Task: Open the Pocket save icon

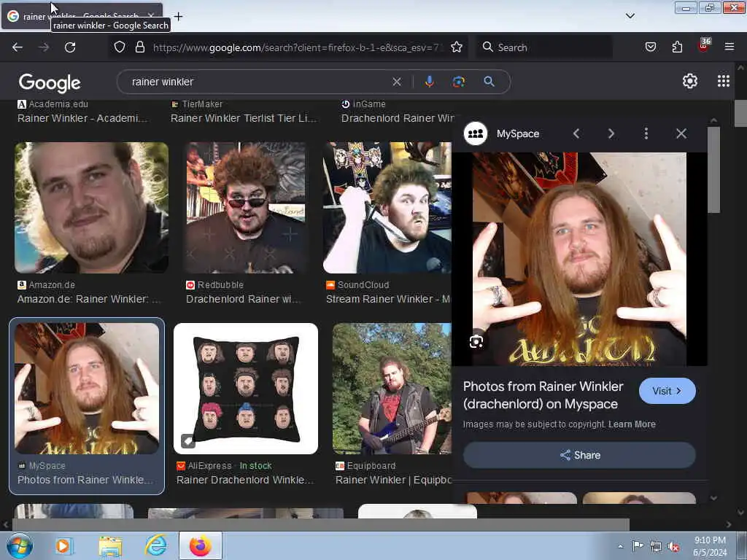Action: tap(651, 47)
